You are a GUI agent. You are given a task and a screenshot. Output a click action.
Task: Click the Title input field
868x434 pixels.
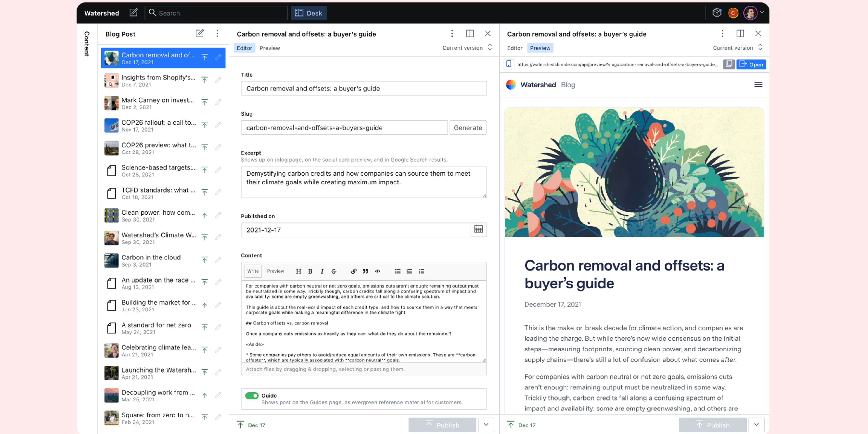tap(363, 88)
